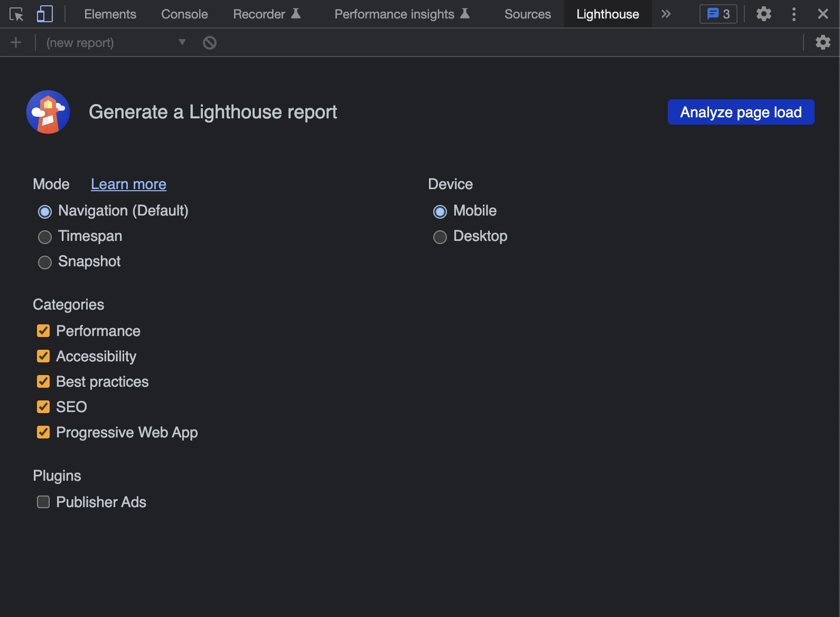Click the Generate a Lighthouse report heading

pyautogui.click(x=213, y=112)
